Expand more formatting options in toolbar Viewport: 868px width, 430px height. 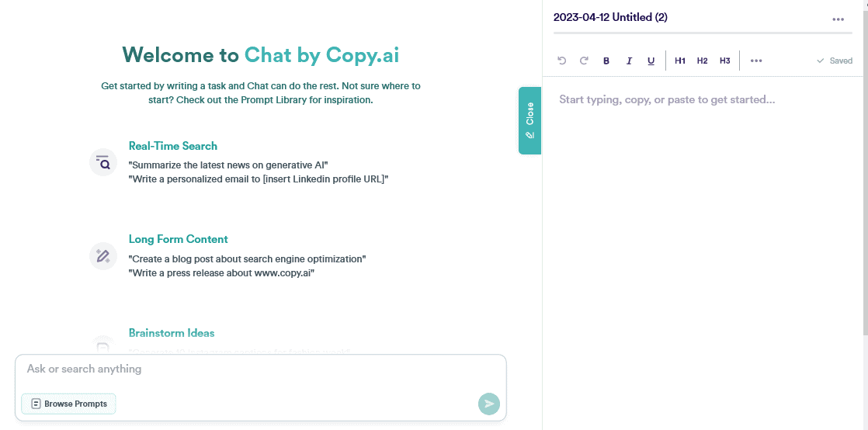click(x=756, y=61)
